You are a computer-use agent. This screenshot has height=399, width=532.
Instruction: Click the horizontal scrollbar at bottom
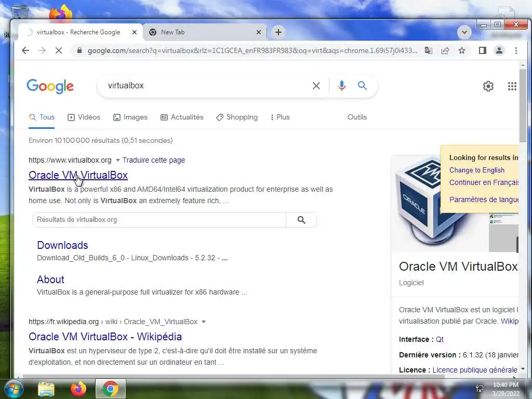[x=233, y=376]
